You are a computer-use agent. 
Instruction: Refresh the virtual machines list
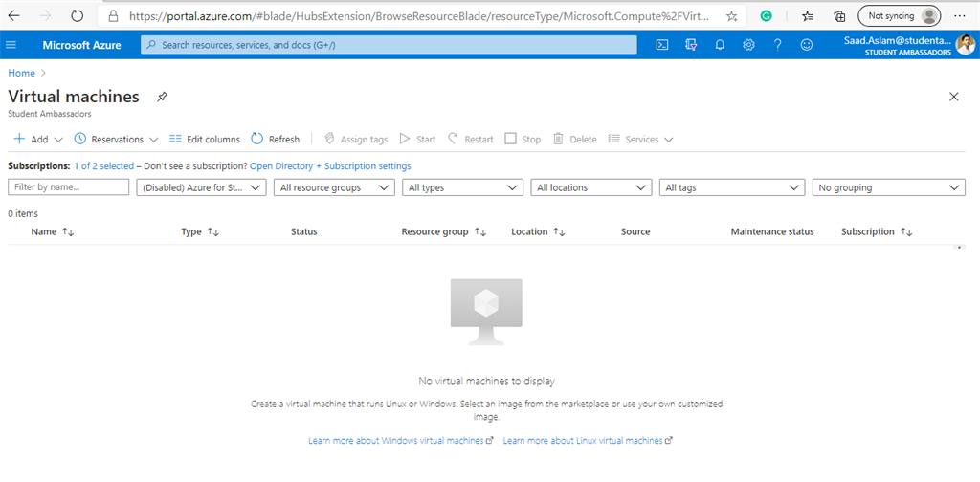(275, 140)
